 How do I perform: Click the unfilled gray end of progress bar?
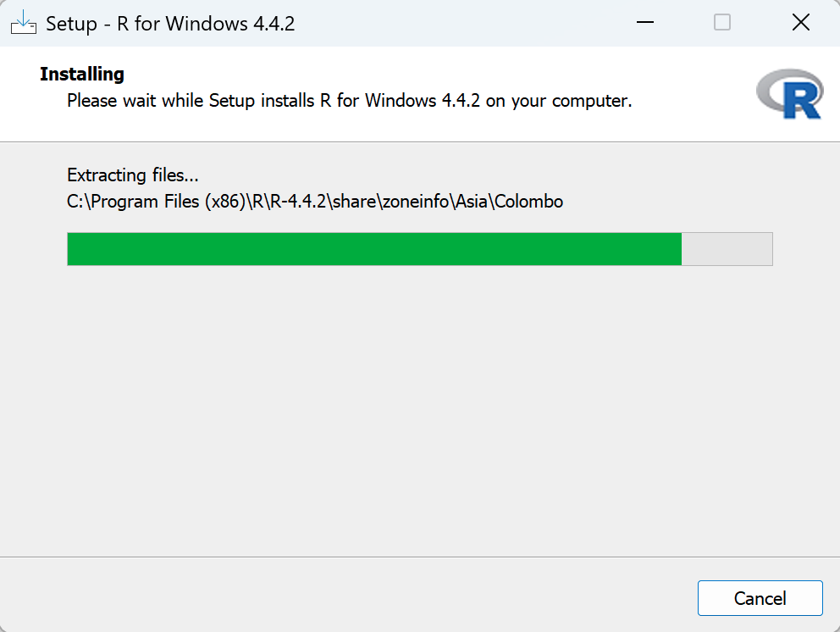727,249
